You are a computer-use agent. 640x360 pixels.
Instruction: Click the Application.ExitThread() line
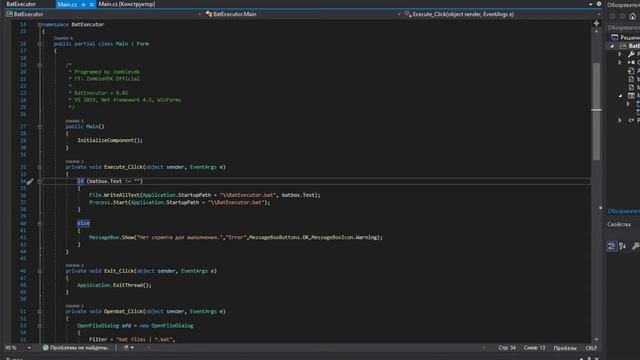point(114,285)
